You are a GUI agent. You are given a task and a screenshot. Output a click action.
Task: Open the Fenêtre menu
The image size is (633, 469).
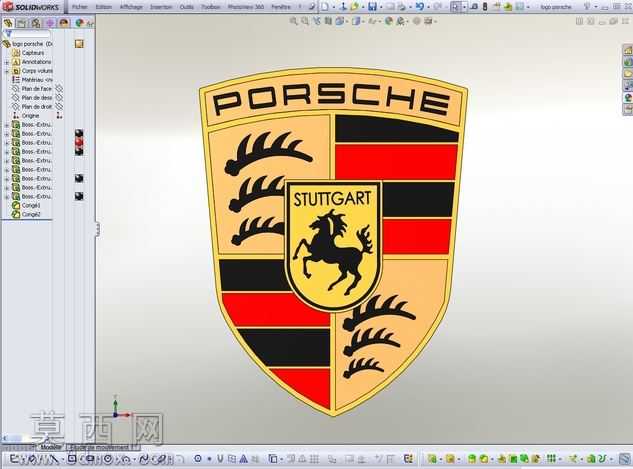pyautogui.click(x=281, y=7)
